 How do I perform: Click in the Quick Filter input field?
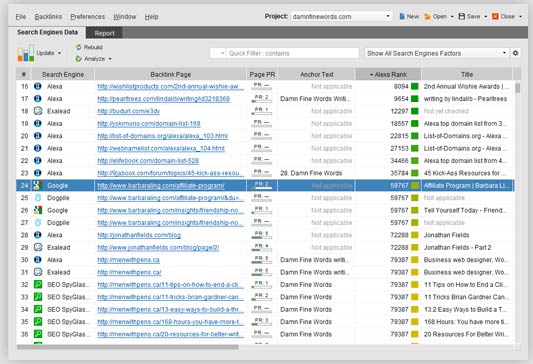coord(293,53)
